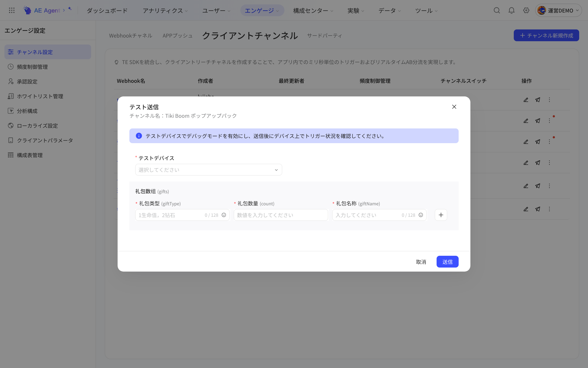Open the 運営DEMO account dropdown
The width and height of the screenshot is (588, 368).
coord(558,10)
